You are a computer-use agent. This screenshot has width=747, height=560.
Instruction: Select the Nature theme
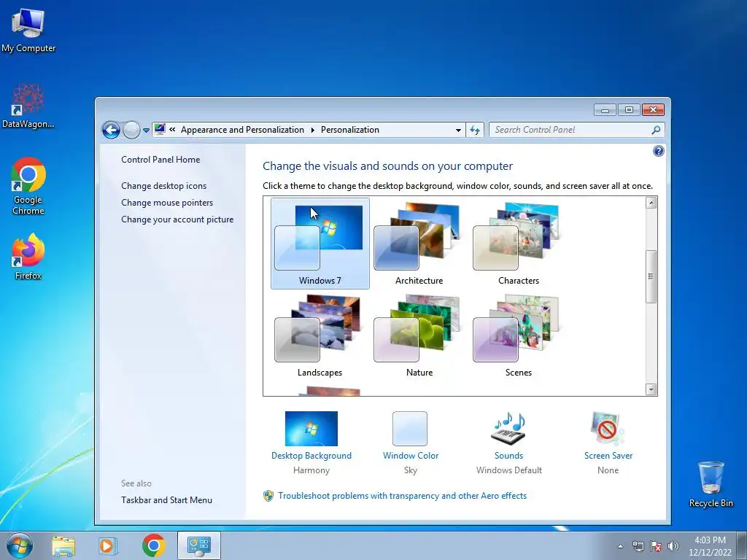pos(419,335)
